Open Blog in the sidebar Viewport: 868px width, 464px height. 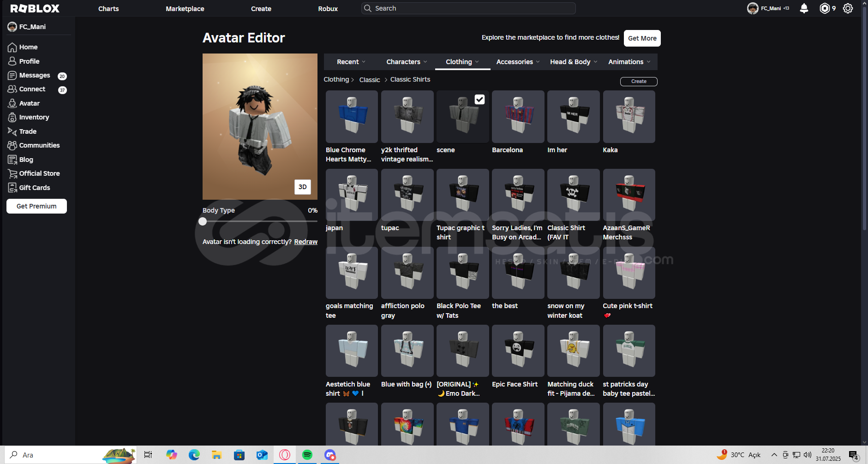20,160
